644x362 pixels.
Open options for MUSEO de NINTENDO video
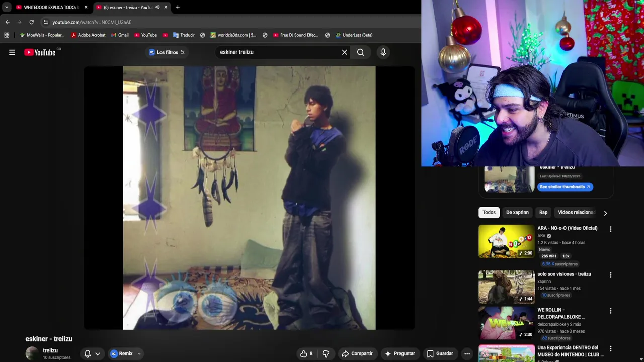coord(611,349)
